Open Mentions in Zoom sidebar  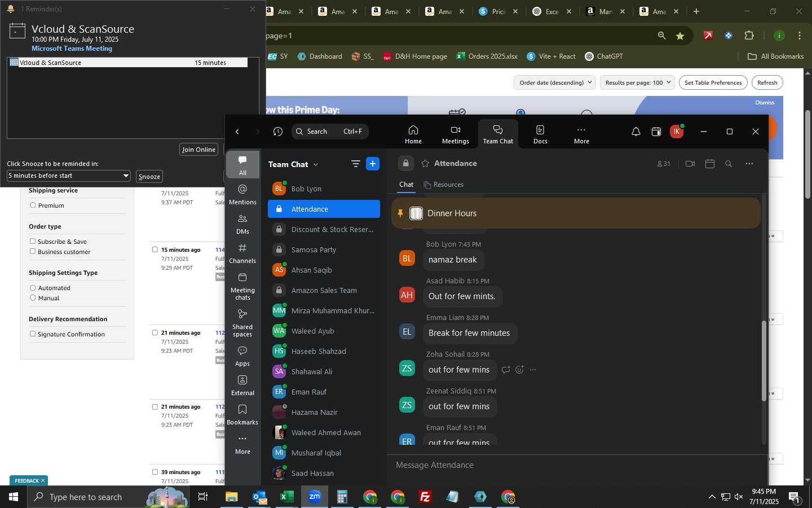click(242, 194)
